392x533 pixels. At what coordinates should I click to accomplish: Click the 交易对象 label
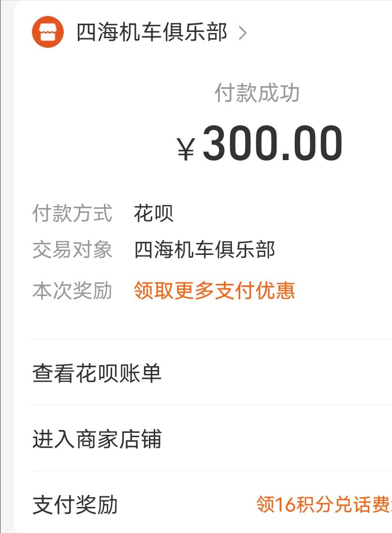(73, 250)
